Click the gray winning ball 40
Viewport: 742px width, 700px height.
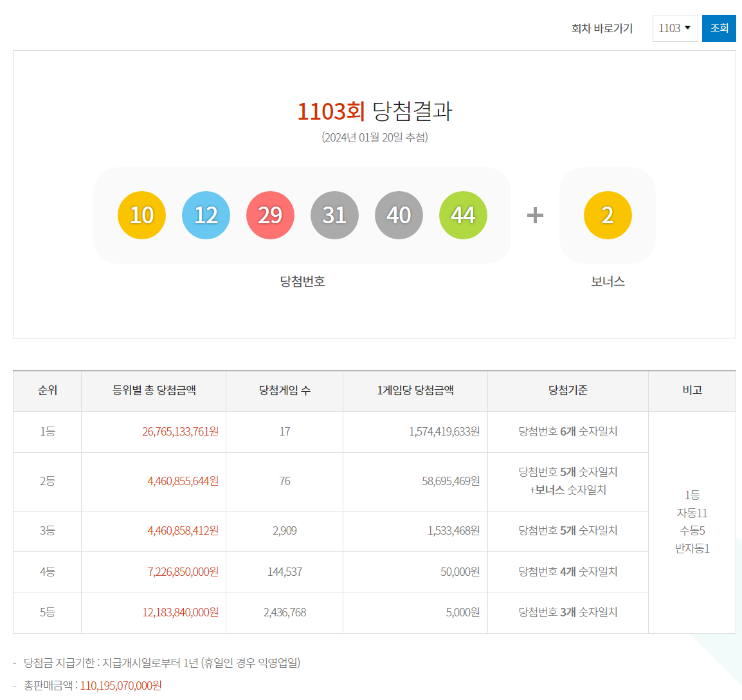399,215
